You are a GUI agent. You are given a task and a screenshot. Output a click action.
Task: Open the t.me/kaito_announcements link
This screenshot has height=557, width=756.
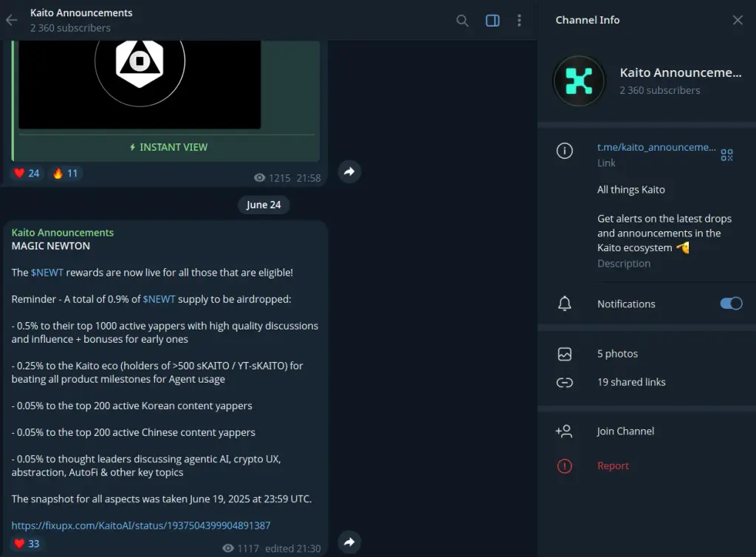[656, 147]
